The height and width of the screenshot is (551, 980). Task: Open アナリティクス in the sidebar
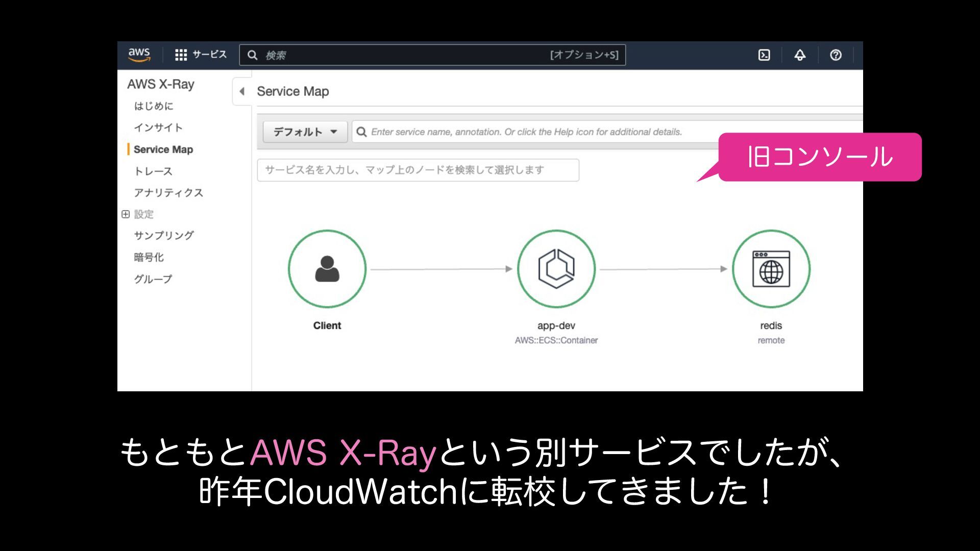[168, 193]
